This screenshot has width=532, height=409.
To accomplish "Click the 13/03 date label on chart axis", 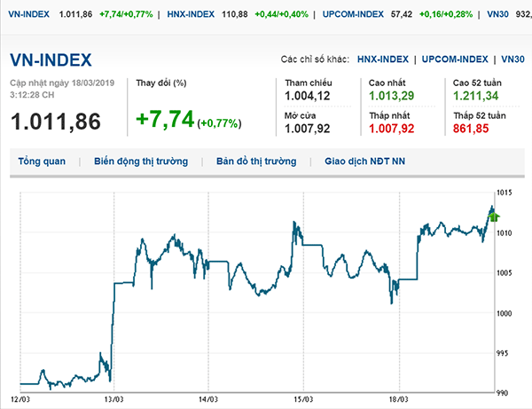I will [x=113, y=399].
